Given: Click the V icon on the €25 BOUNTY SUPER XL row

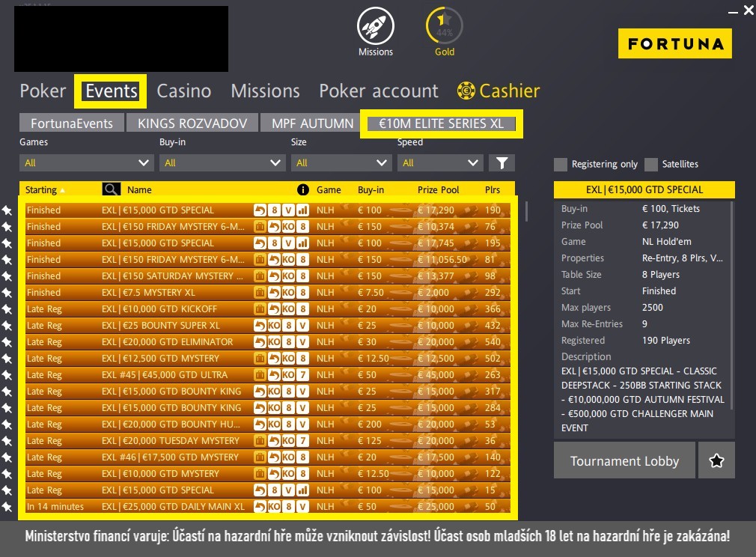Looking at the screenshot, I should 303,325.
